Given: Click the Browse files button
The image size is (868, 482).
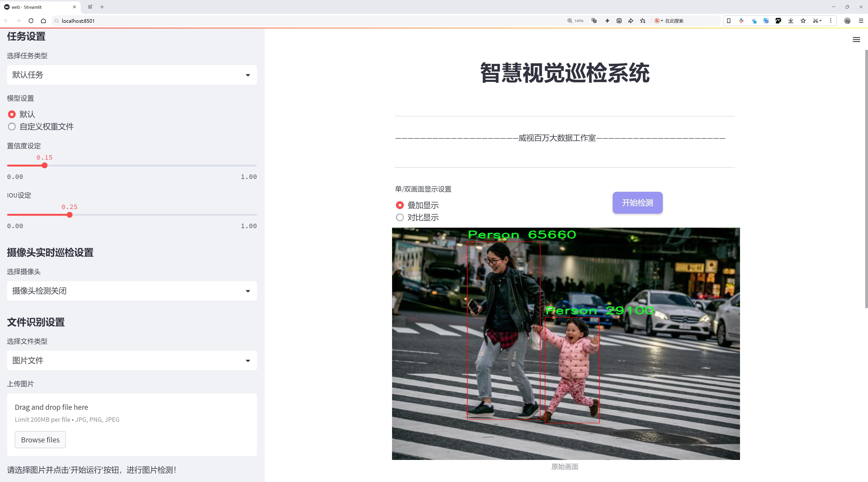Looking at the screenshot, I should tap(40, 440).
